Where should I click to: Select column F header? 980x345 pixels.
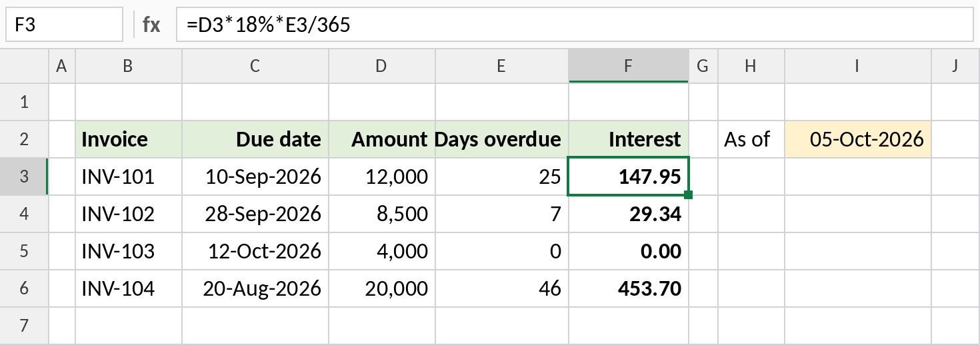click(x=629, y=65)
